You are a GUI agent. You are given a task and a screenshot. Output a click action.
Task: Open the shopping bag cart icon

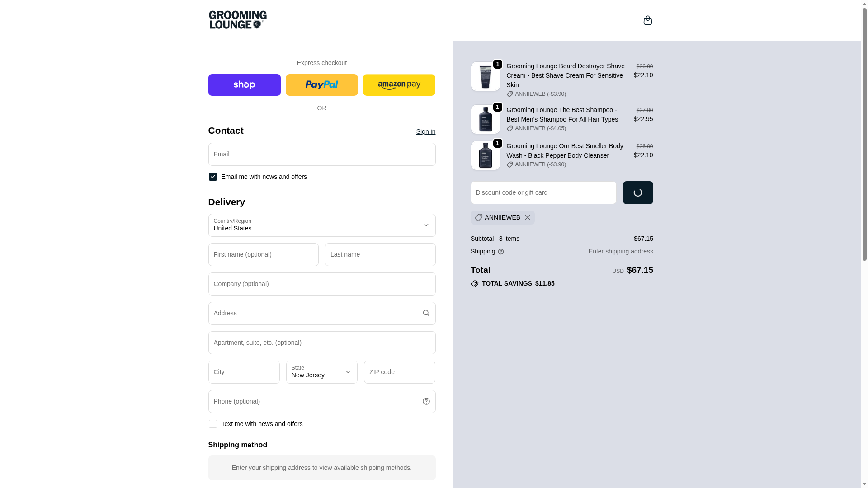(x=647, y=20)
